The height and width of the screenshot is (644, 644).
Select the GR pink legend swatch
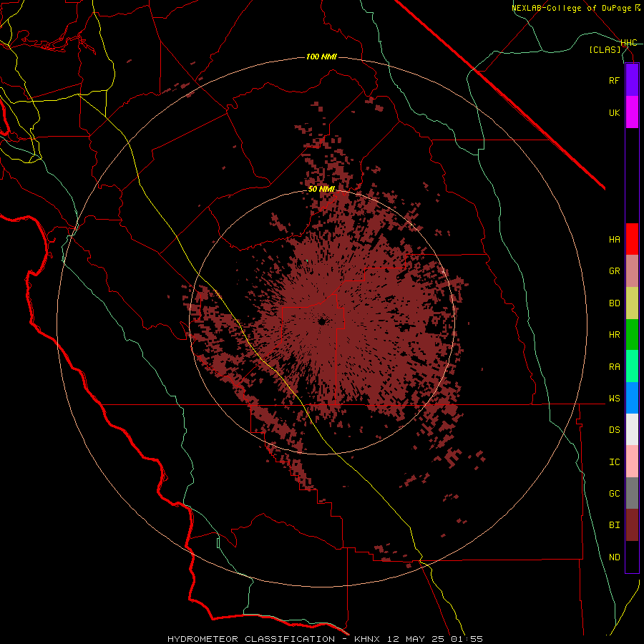click(632, 271)
